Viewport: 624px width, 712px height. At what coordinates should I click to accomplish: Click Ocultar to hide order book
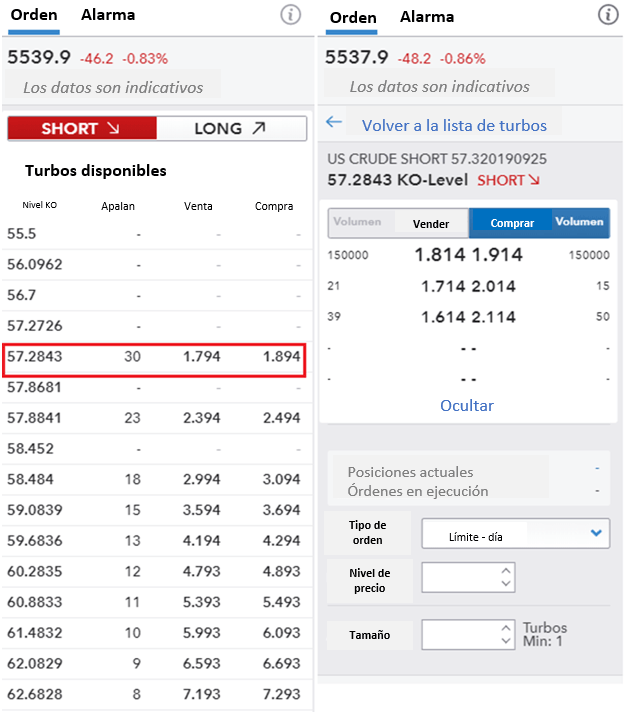pyautogui.click(x=467, y=405)
